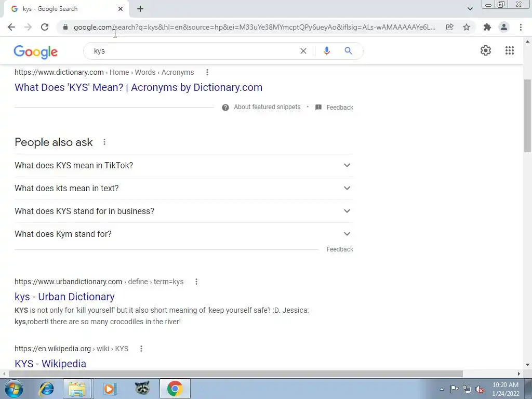Viewport: 532px width, 399px height.
Task: Open a new tab
Action: pyautogui.click(x=140, y=9)
